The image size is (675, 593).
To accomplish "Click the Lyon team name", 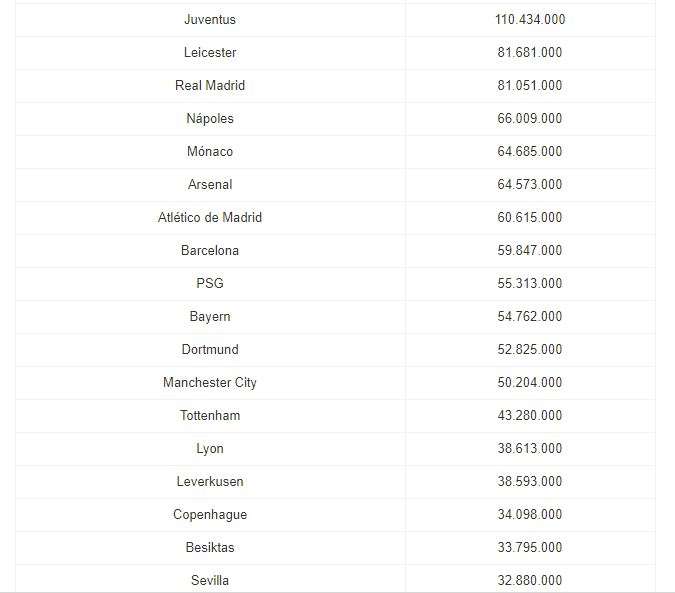I will pos(210,448).
